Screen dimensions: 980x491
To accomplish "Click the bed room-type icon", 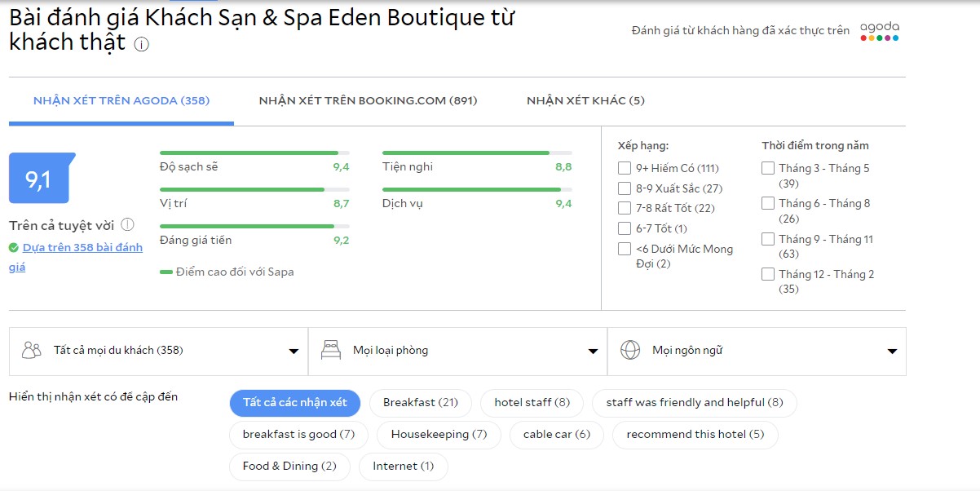I will tap(330, 351).
